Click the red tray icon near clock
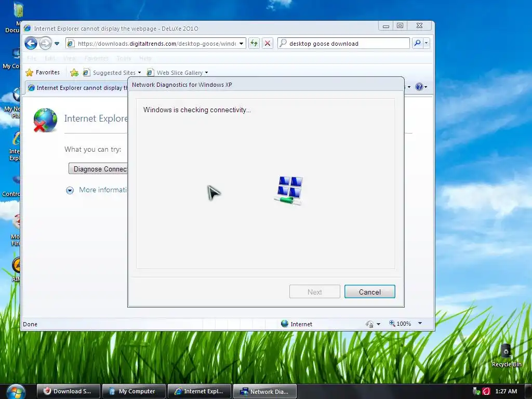 [486, 391]
